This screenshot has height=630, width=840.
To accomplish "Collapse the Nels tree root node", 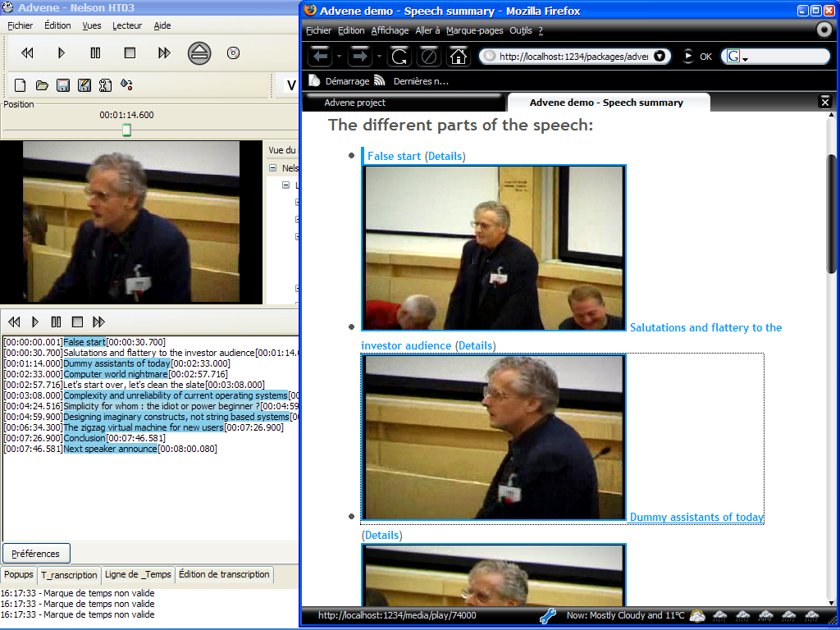I will click(x=272, y=168).
